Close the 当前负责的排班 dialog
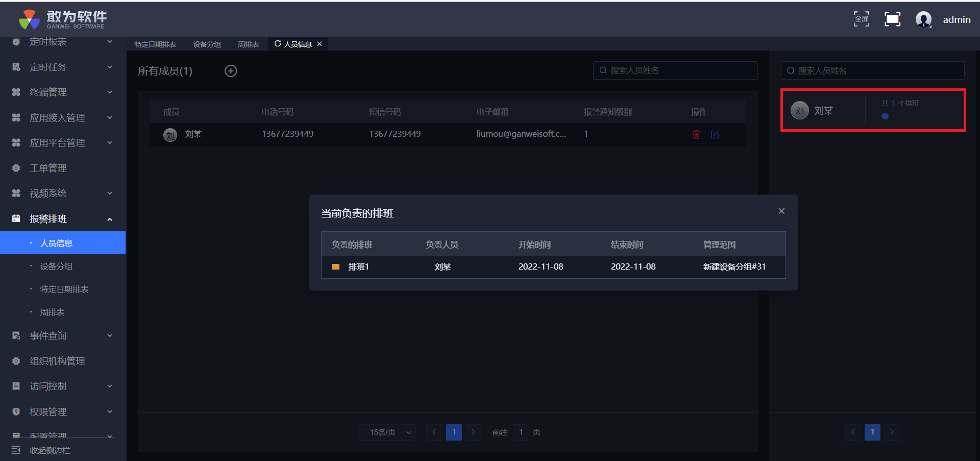 click(x=781, y=211)
